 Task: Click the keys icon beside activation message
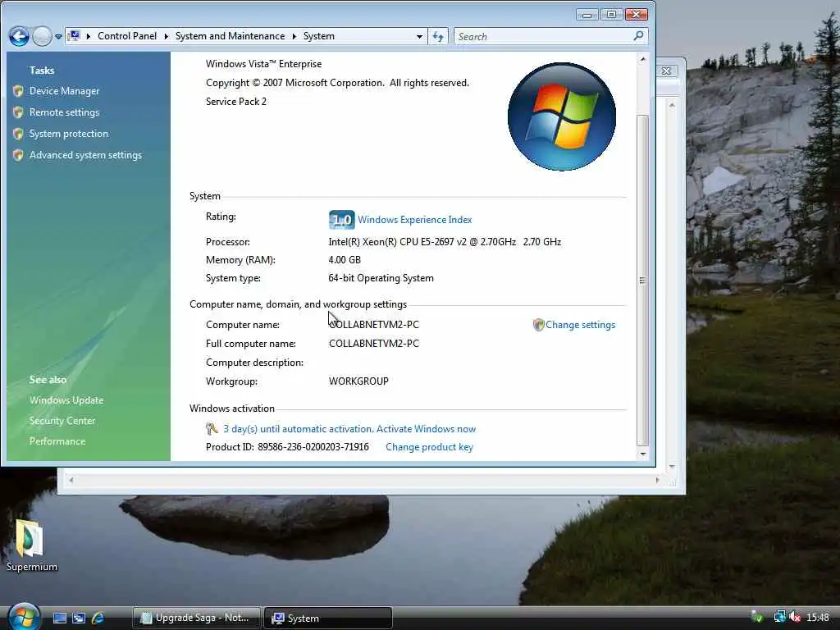[x=212, y=428]
